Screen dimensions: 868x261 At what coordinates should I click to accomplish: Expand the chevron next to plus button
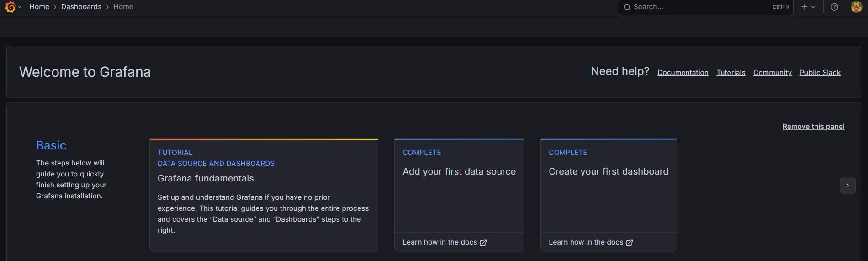pos(813,7)
